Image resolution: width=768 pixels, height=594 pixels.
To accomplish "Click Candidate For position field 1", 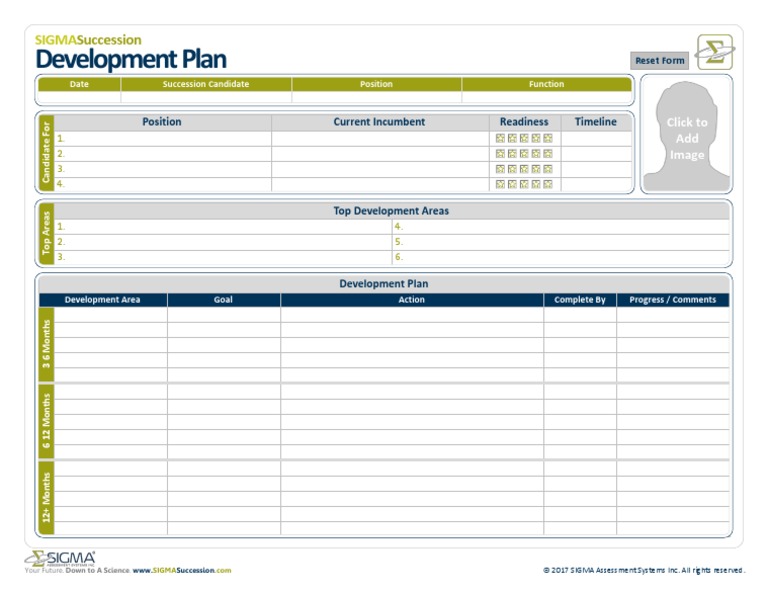I will [x=163, y=139].
